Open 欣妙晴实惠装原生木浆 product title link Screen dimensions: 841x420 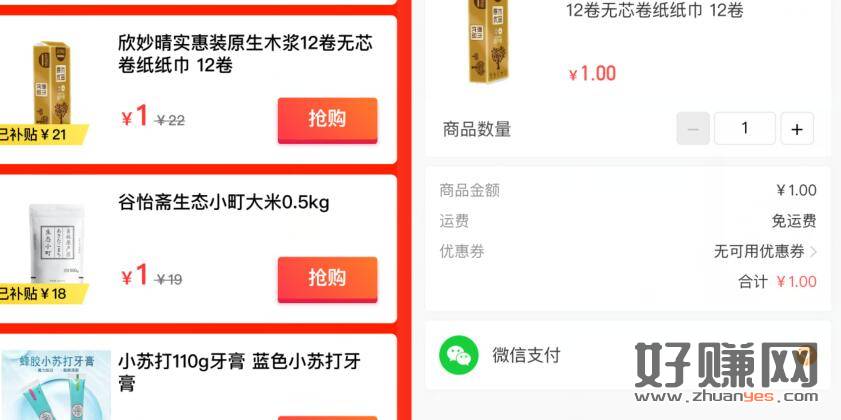tap(245, 54)
